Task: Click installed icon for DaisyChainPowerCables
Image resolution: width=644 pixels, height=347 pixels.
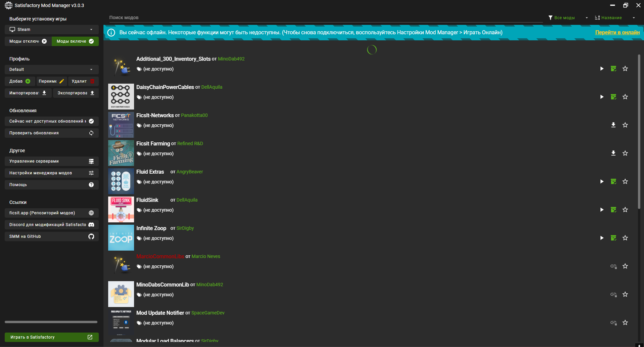Action: click(x=613, y=97)
